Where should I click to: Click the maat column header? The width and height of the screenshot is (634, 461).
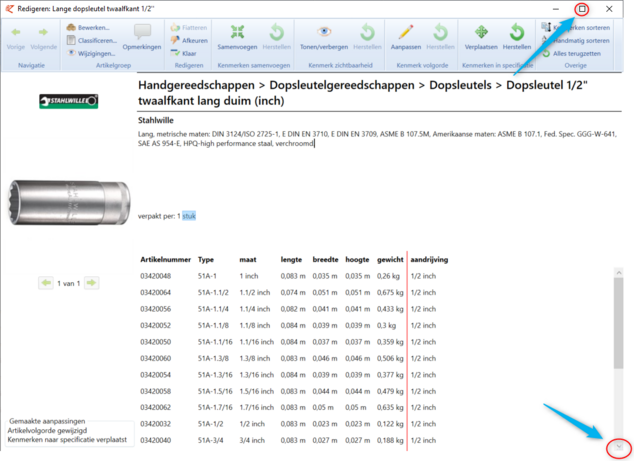(248, 260)
